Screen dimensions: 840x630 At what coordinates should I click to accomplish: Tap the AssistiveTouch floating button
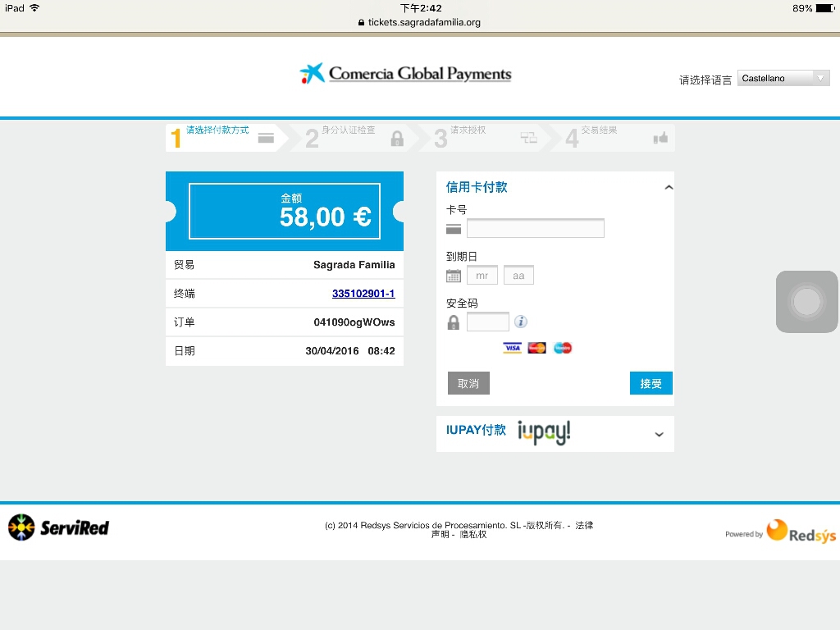click(x=807, y=302)
